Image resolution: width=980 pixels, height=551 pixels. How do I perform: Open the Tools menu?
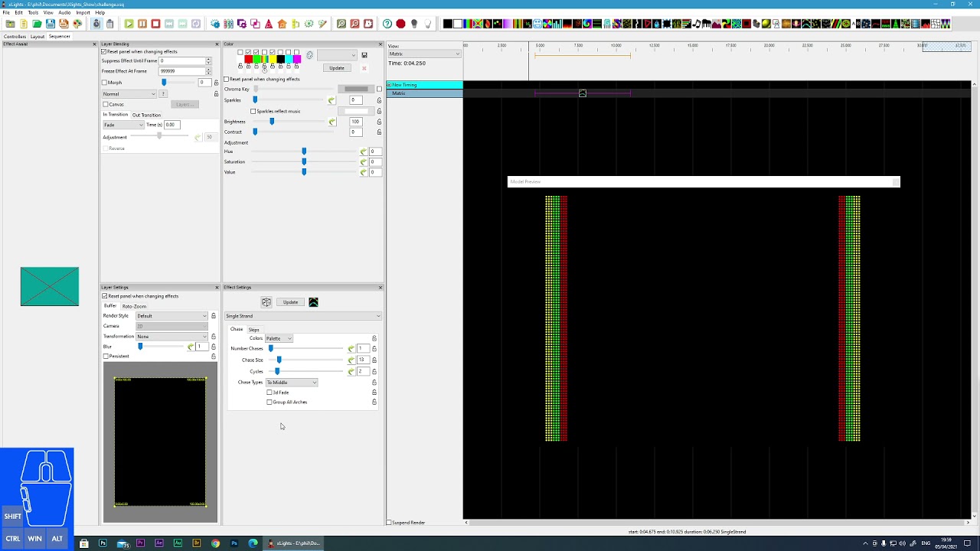click(33, 12)
